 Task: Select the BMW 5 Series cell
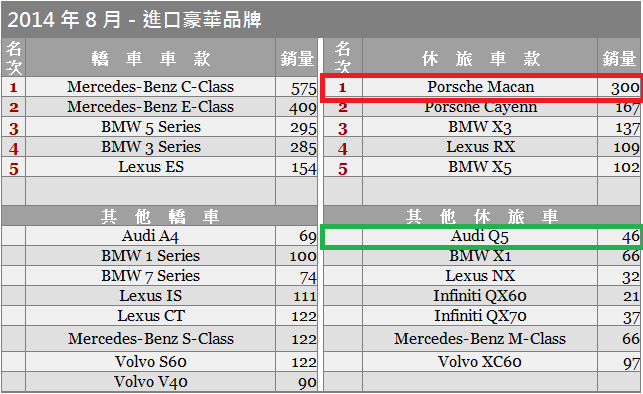[x=150, y=127]
